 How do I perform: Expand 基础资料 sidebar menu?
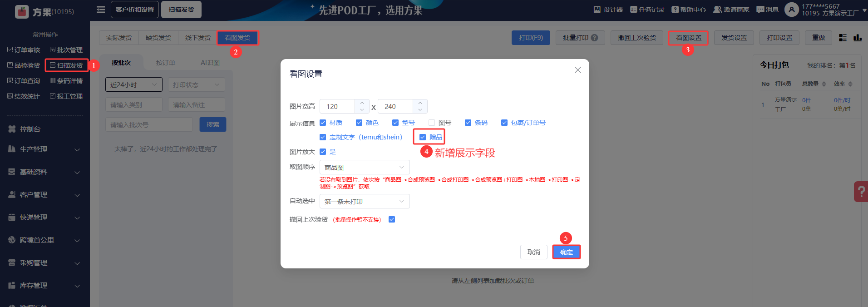point(44,172)
